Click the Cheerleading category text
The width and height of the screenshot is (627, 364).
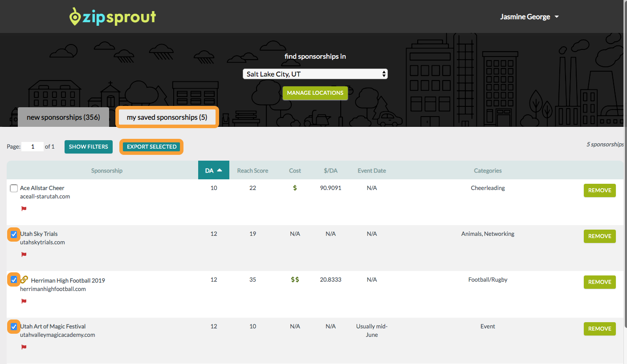[488, 188]
